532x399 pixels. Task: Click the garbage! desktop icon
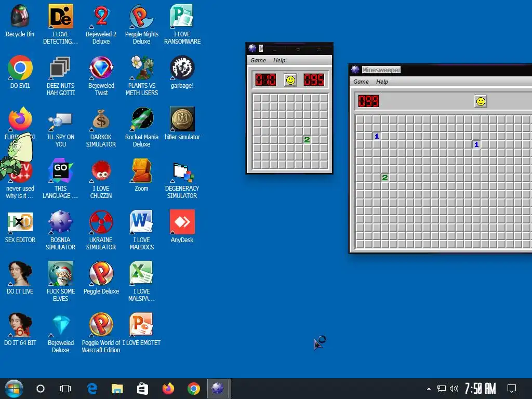click(182, 68)
